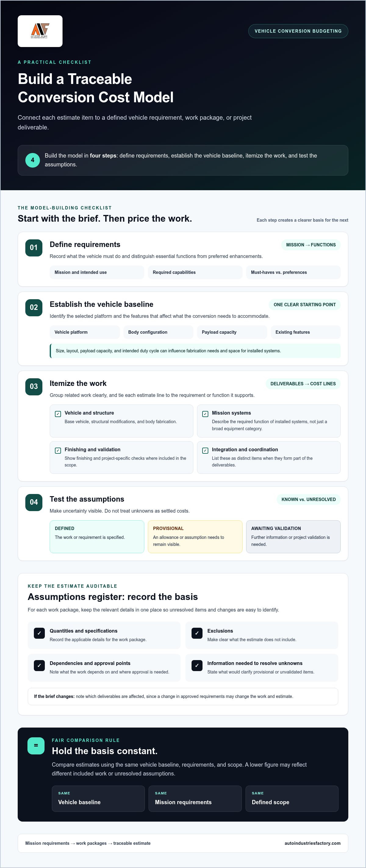Viewport: 366px width, 868px height.
Task: Toggle the Finishing and validation checkbox
Action: [x=58, y=451]
